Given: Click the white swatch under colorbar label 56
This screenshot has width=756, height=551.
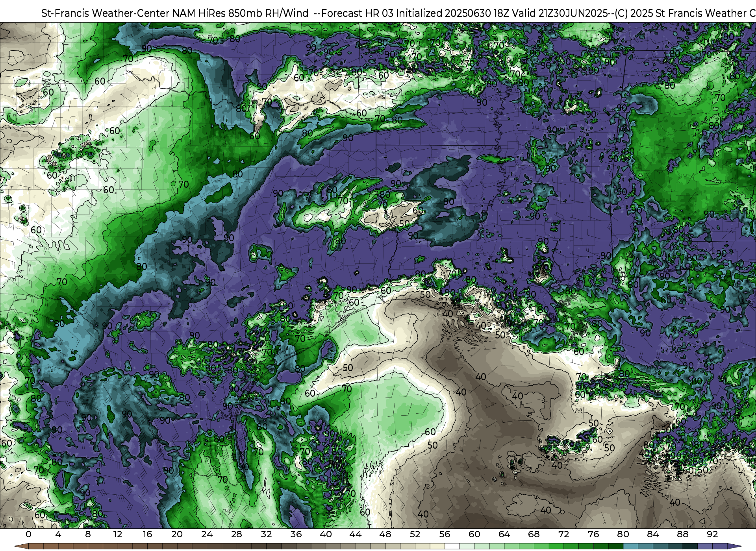Looking at the screenshot, I should 452,546.
